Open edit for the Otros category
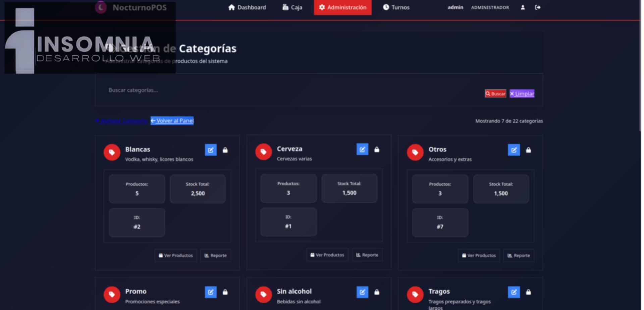This screenshot has height=310, width=644. point(514,150)
